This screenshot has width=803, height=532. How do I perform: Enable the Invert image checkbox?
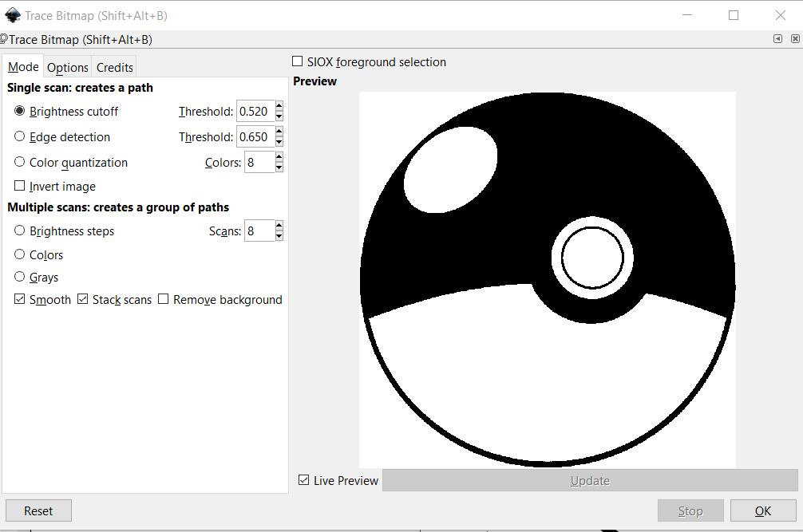coord(19,186)
